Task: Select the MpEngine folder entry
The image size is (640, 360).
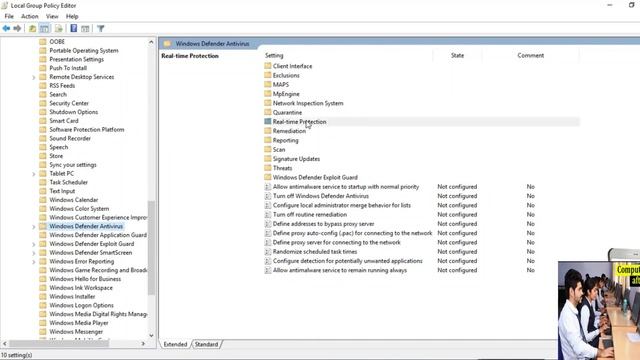Action: pyautogui.click(x=286, y=93)
